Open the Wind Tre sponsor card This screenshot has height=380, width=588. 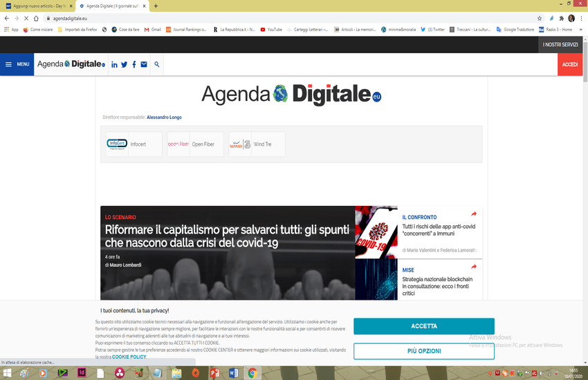pyautogui.click(x=257, y=144)
